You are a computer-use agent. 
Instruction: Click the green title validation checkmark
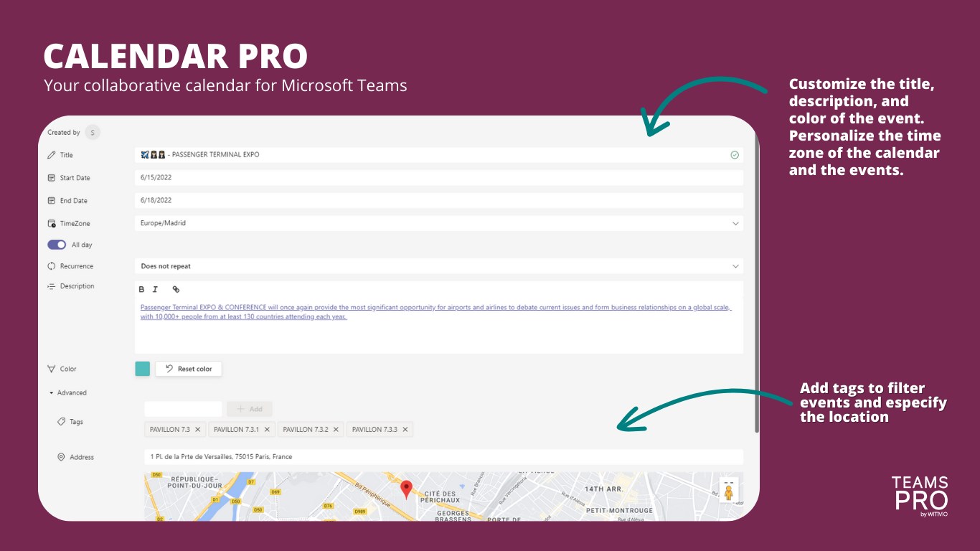[x=735, y=155]
